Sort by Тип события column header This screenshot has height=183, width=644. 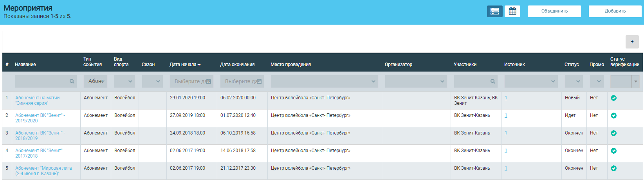coord(92,62)
